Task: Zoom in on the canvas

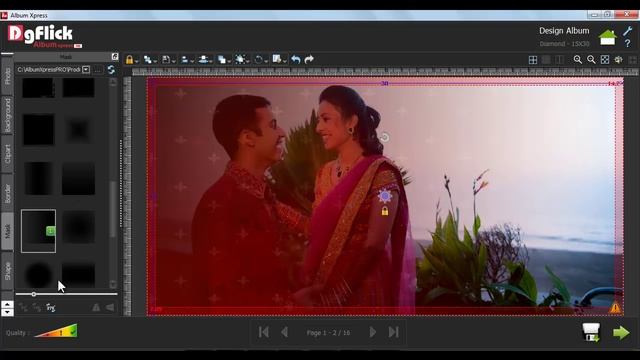Action: 578,60
